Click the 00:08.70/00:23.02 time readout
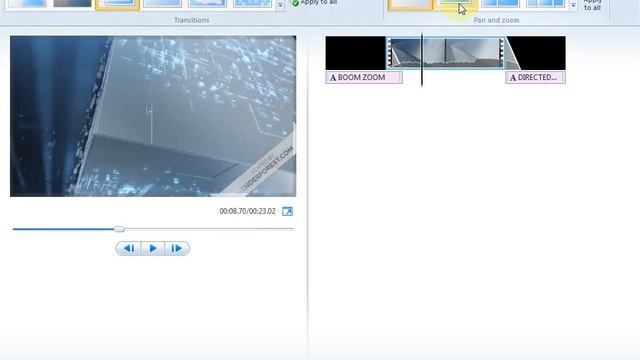Screen dimensions: 640x360 pyautogui.click(x=247, y=211)
